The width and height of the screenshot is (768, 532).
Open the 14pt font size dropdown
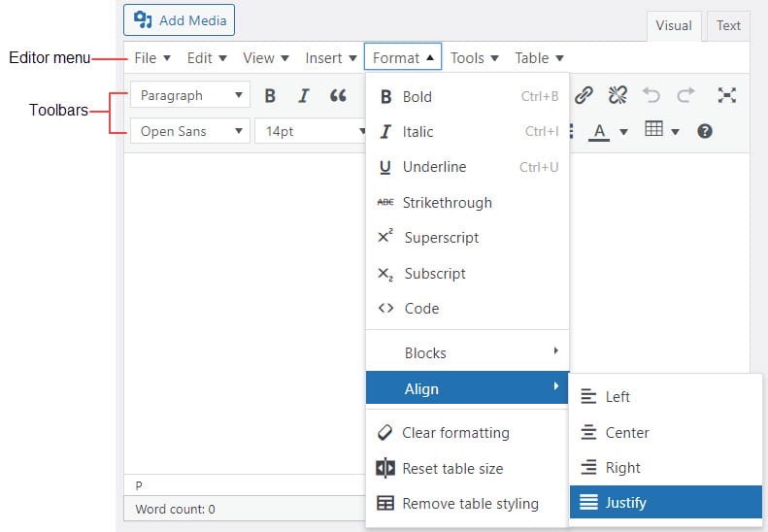coord(311,131)
